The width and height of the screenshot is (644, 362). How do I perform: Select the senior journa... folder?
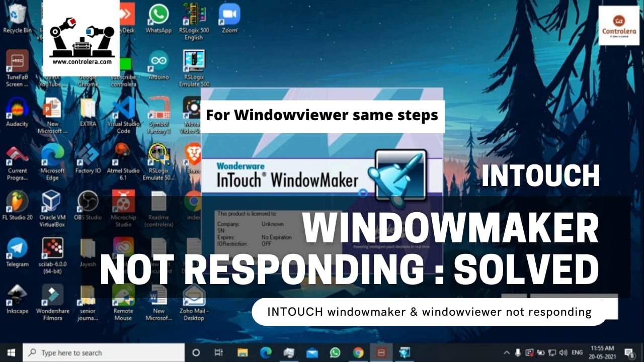pyautogui.click(x=88, y=303)
